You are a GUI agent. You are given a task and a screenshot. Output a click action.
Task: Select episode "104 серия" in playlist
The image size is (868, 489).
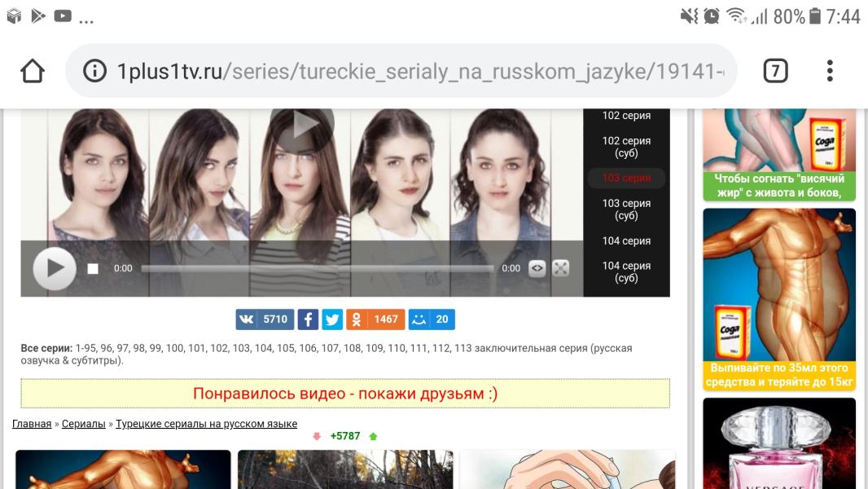[x=626, y=241]
